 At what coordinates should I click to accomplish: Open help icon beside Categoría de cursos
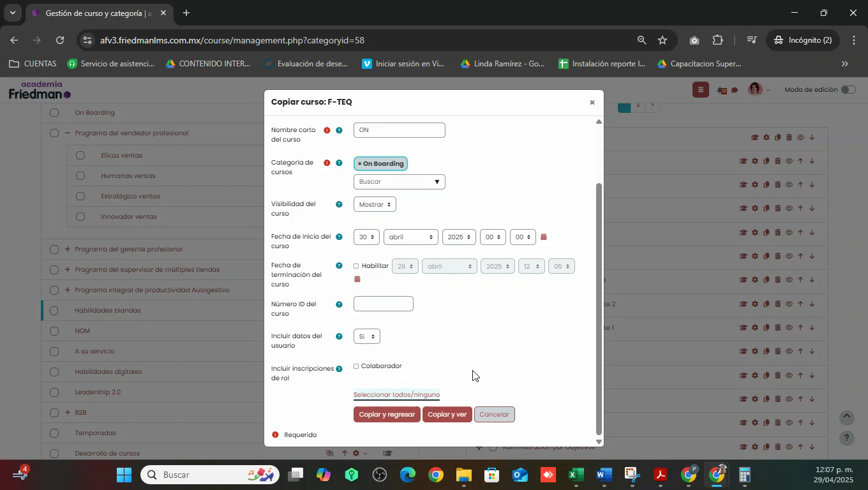click(x=339, y=163)
